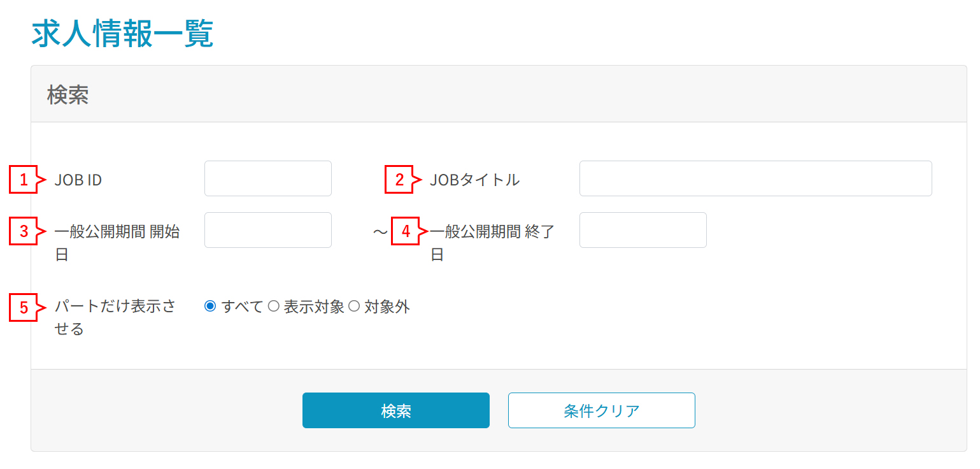
Task: Click the red callout marker number 1
Action: (x=24, y=180)
